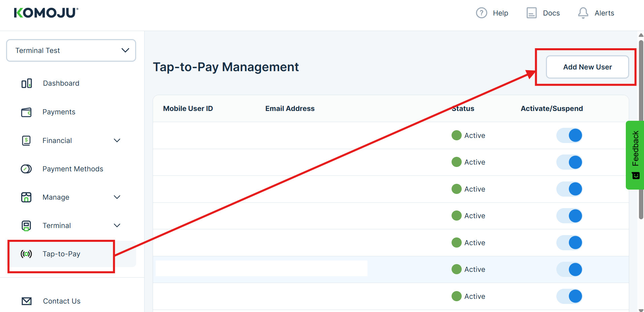The width and height of the screenshot is (644, 312).
Task: Expand the Financial section chevron
Action: click(117, 140)
